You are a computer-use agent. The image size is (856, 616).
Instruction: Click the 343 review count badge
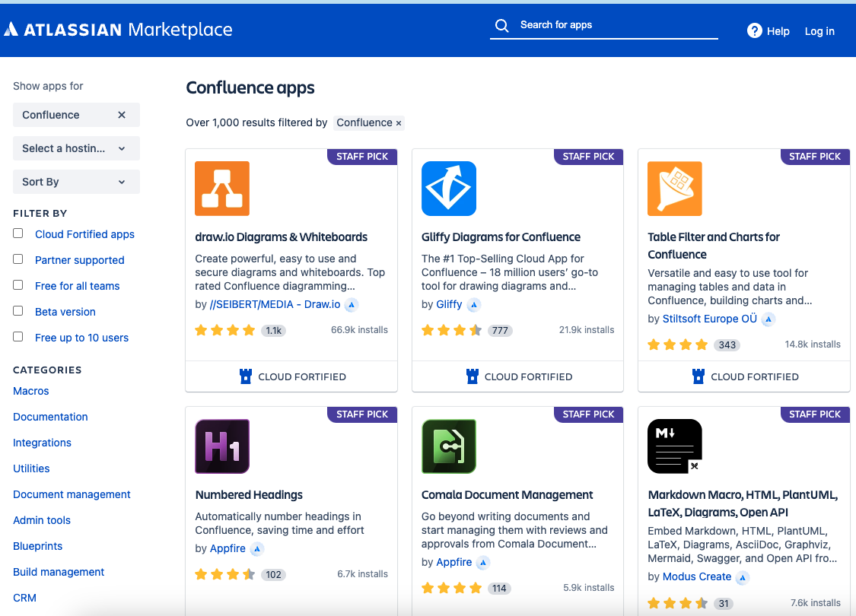(x=727, y=345)
